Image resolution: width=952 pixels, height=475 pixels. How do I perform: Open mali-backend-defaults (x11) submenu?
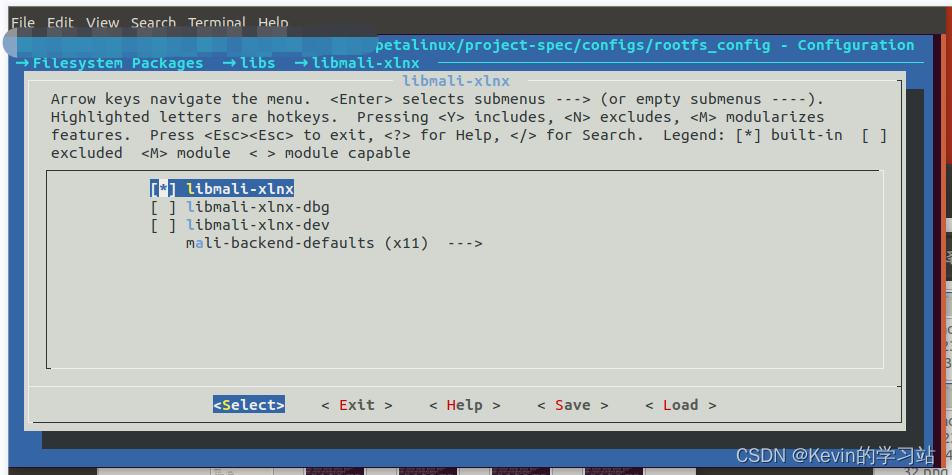334,243
